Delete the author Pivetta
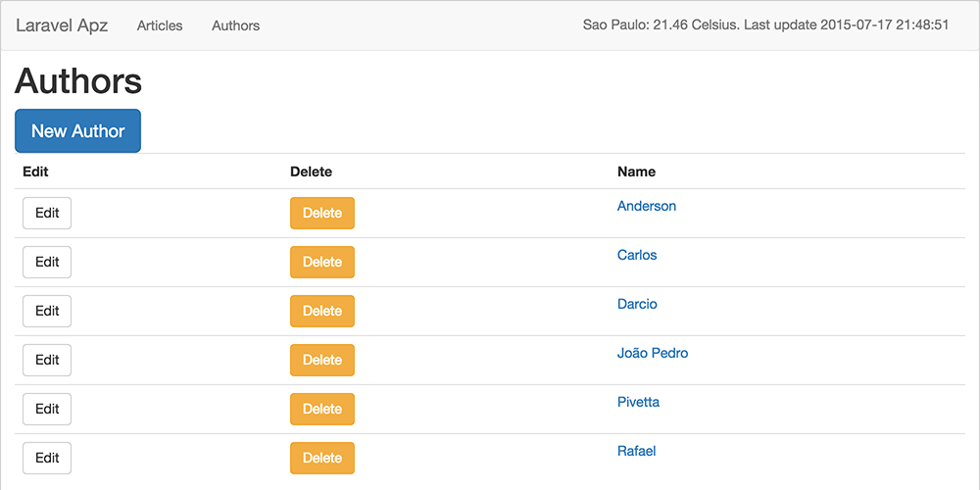Viewport: 980px width, 490px height. click(322, 409)
